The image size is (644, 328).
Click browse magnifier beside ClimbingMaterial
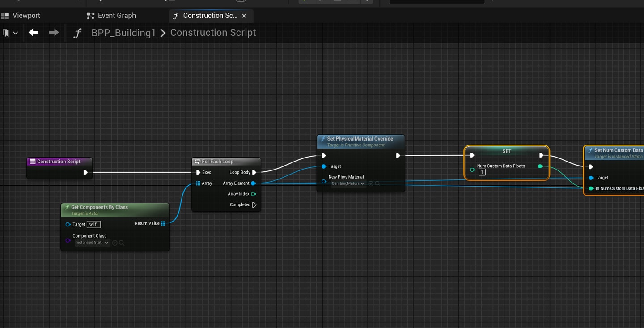pos(377,183)
